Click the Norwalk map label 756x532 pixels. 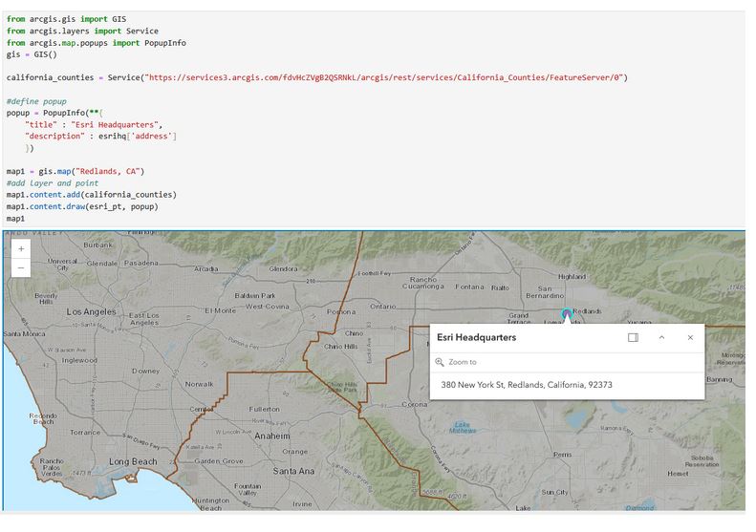tap(199, 385)
